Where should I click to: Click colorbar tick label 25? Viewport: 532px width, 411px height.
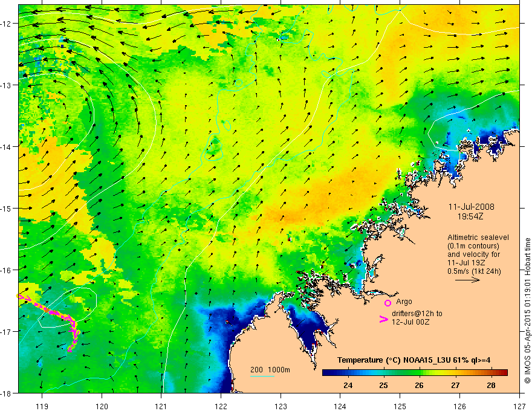(383, 385)
